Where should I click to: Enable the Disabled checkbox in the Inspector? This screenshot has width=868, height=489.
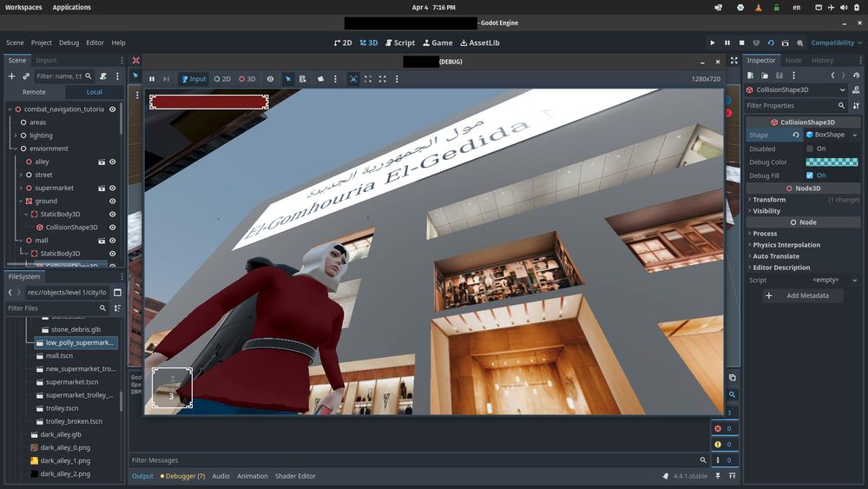click(x=810, y=149)
